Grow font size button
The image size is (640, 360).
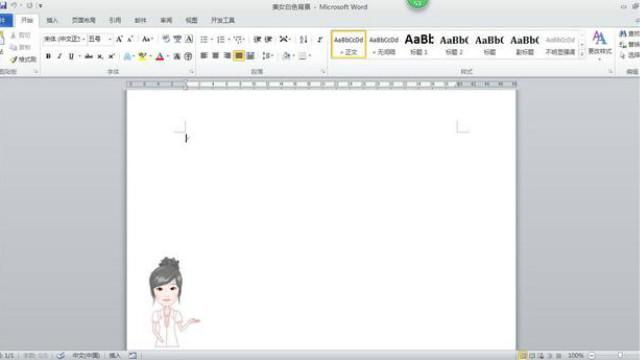click(x=119, y=39)
